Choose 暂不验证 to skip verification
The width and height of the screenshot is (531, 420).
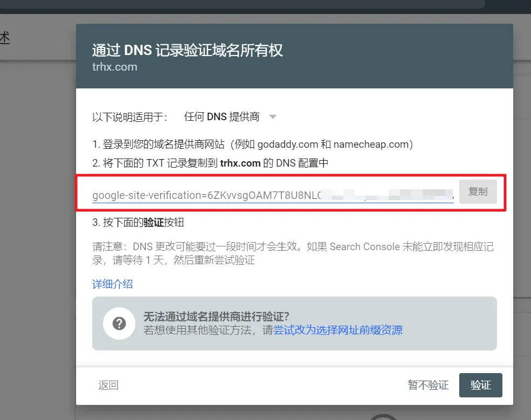[x=428, y=385]
